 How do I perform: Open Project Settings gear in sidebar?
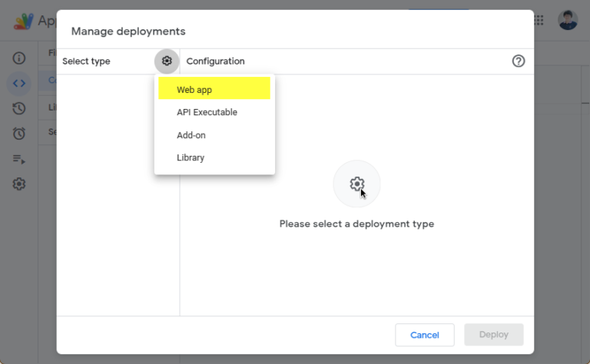(x=18, y=184)
